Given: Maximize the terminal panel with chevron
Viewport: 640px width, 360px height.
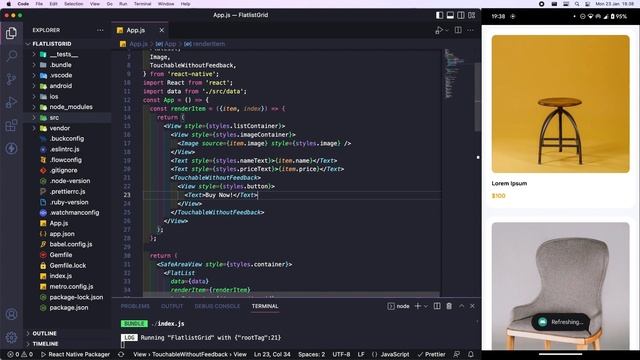Looking at the screenshot, I should click(462, 306).
